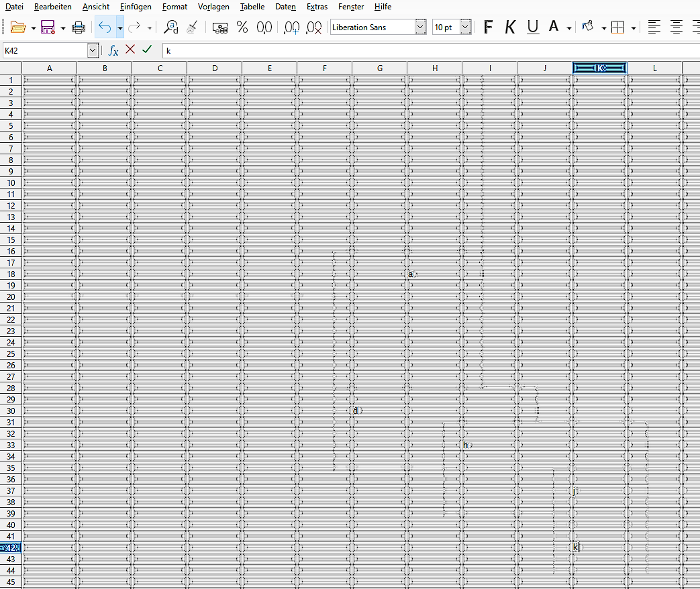
Task: Expand the Undo history arrow
Action: point(120,28)
